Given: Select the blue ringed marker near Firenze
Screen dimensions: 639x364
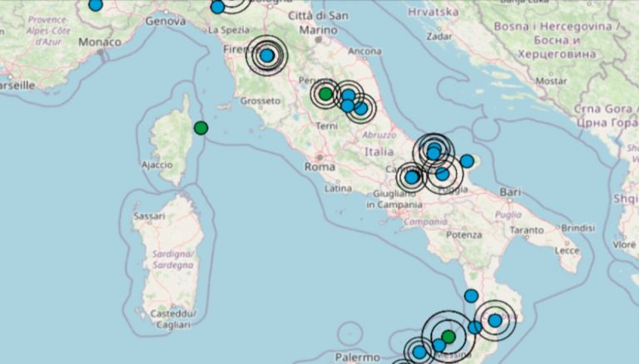Looking at the screenshot, I should click(x=267, y=56).
